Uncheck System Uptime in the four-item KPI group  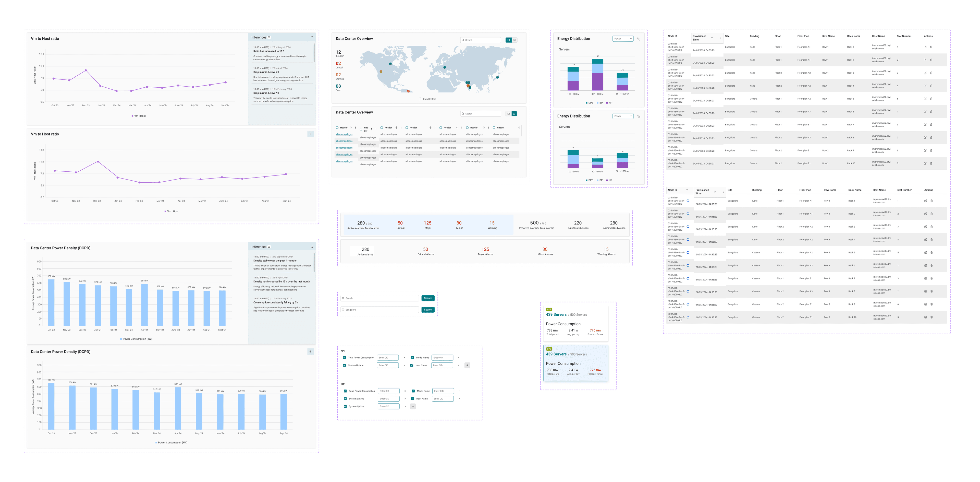point(344,365)
